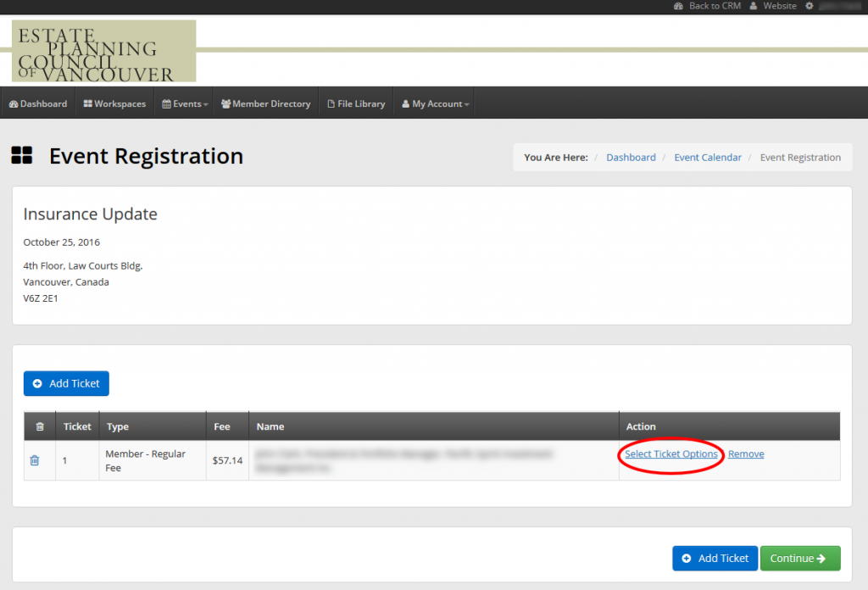Click the $57.14 fee cell
868x590 pixels.
[227, 460]
